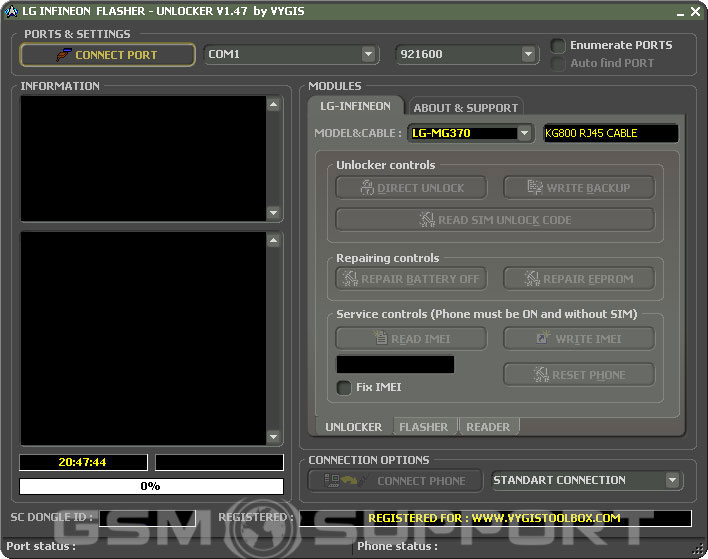The image size is (708, 559).
Task: Expand the COM1 dropdown arrow
Action: (368, 54)
